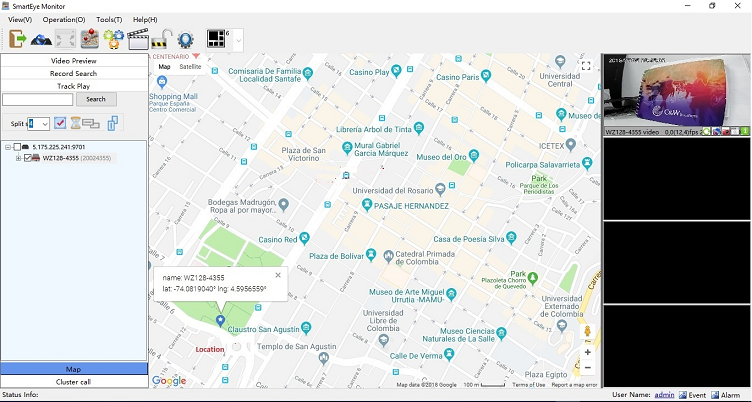Untick the WZ128-4355 device checkbox
Image resolution: width=752 pixels, height=402 pixels.
click(x=27, y=158)
